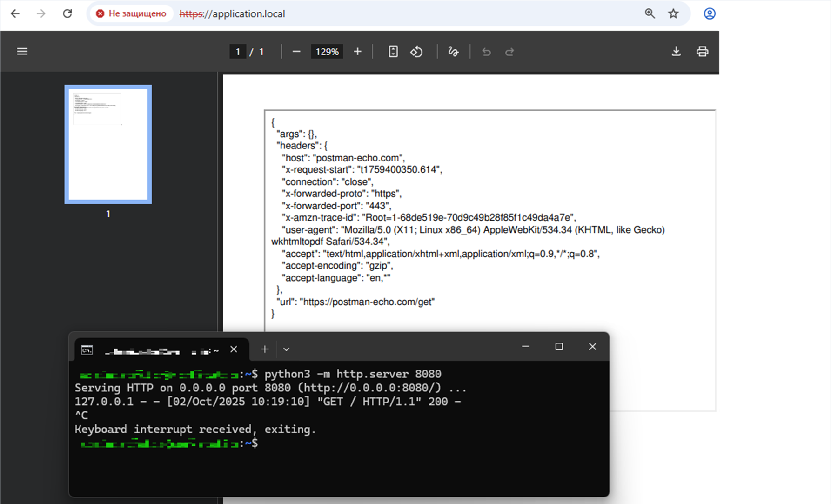The width and height of the screenshot is (831, 504).
Task: Rotate the PDF counterclockwise
Action: pyautogui.click(x=416, y=52)
